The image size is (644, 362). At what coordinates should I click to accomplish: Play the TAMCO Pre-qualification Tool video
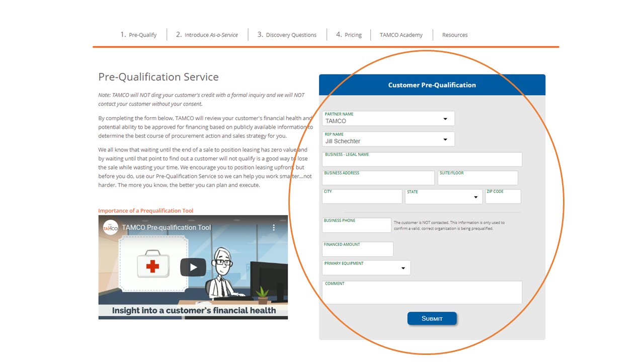193,267
